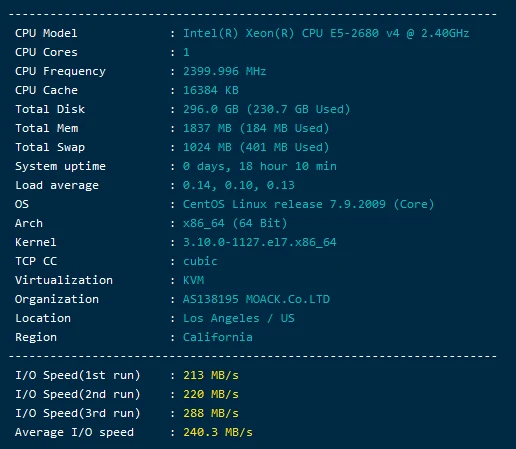Viewport: 516px width, 449px height.
Task: Click the Average I/O speed 240.3 MB/s
Action: click(218, 432)
